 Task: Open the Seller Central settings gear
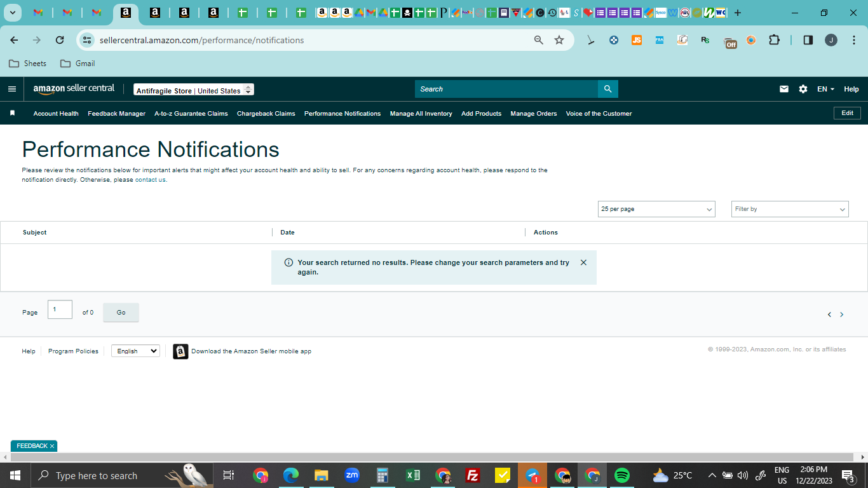(803, 89)
